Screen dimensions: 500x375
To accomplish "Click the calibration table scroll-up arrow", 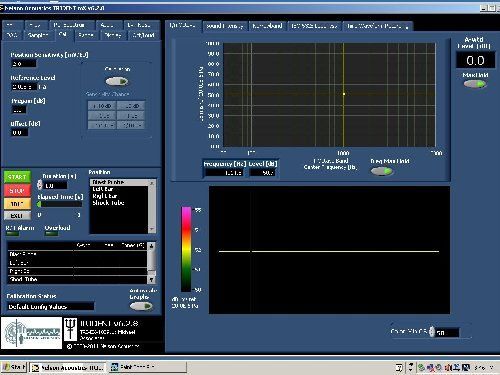I will pos(151,246).
